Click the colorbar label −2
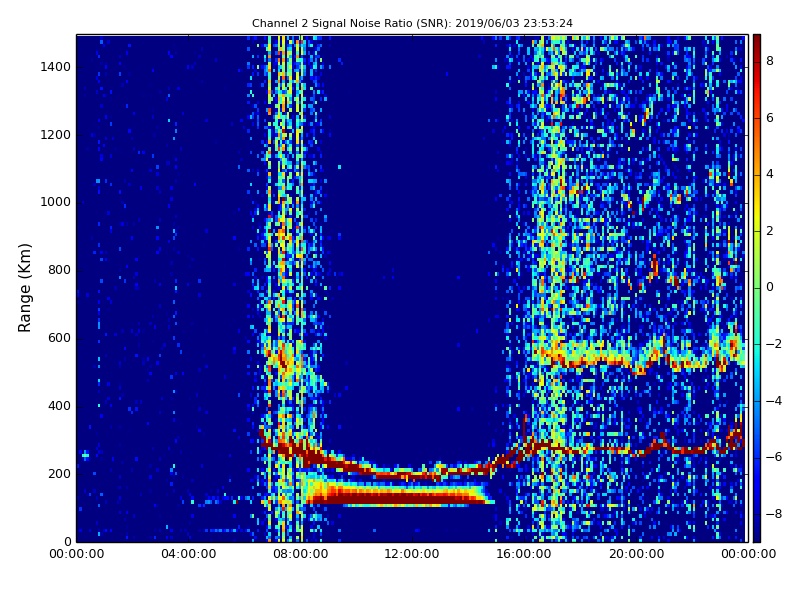The height and width of the screenshot is (600, 800). pyautogui.click(x=773, y=344)
